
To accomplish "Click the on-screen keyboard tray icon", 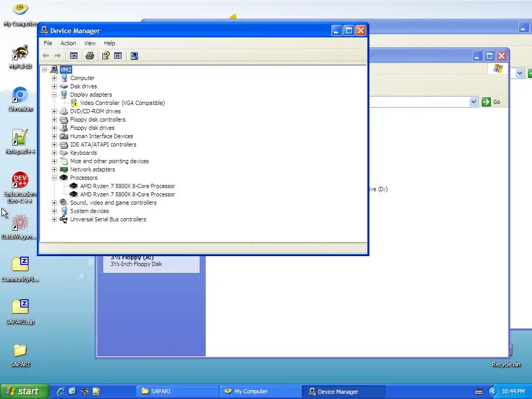I will coord(478,392).
